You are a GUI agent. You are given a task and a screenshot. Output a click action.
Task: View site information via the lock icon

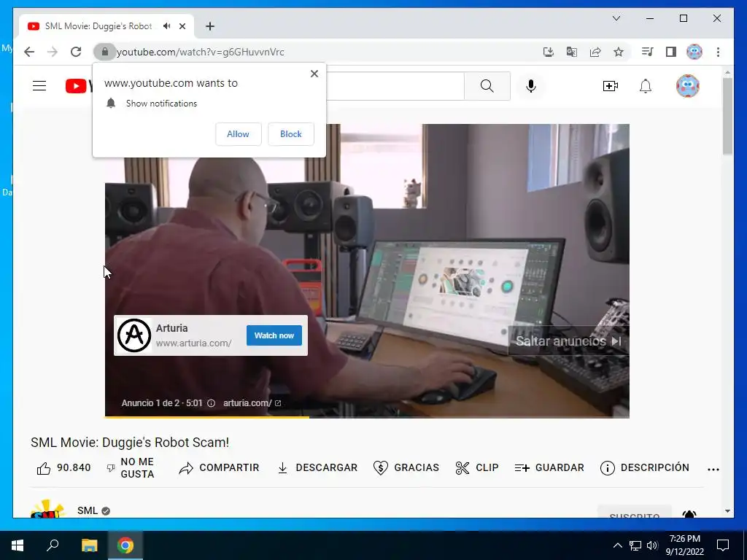click(x=105, y=52)
